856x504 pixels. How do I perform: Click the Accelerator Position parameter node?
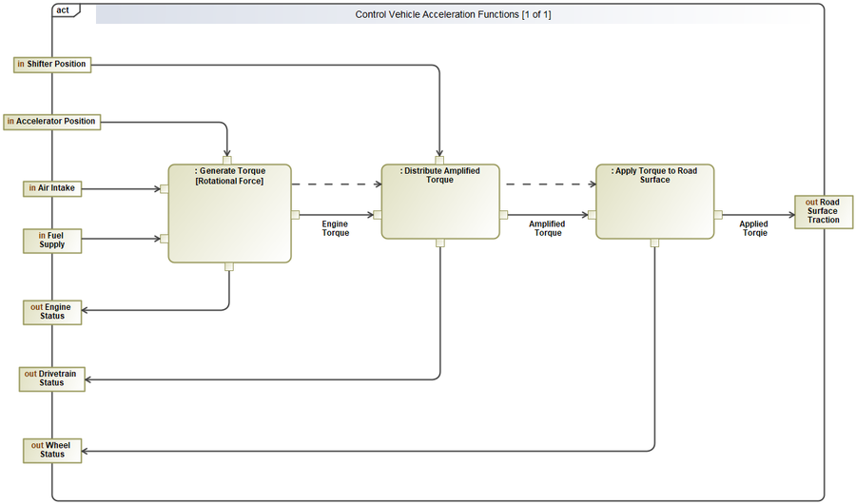pos(52,122)
